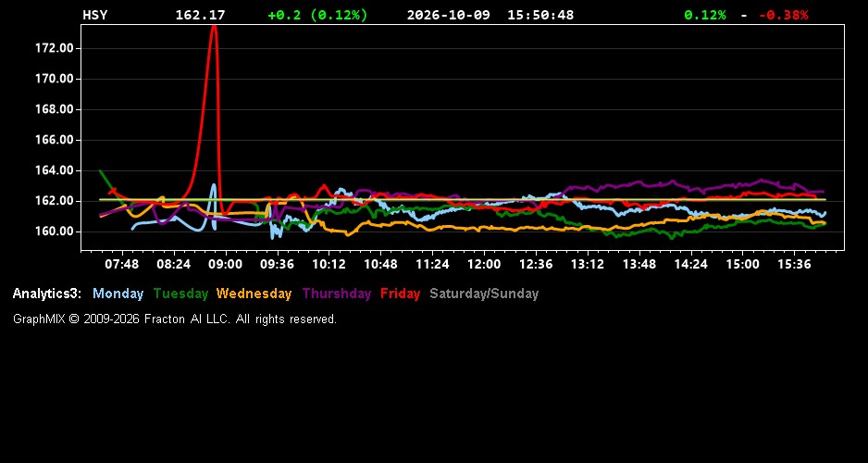Screen dimensions: 868x463
Task: Click the 160.00 y-axis label
Action: (x=55, y=231)
